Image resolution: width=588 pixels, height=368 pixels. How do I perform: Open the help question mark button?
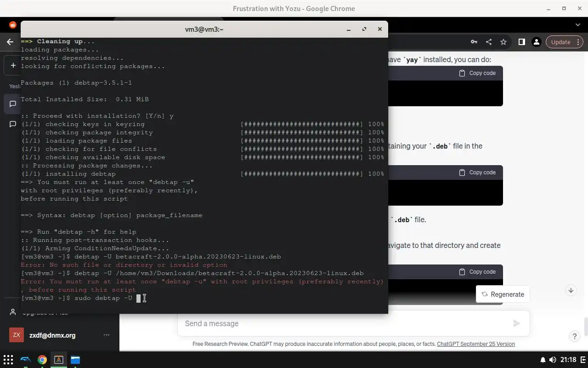(x=574, y=336)
